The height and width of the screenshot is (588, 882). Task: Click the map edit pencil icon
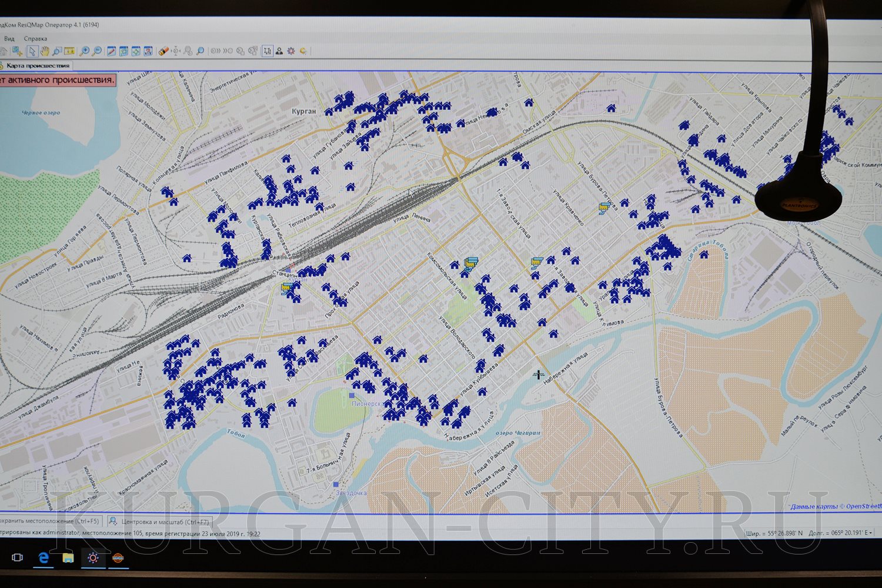coord(111,51)
